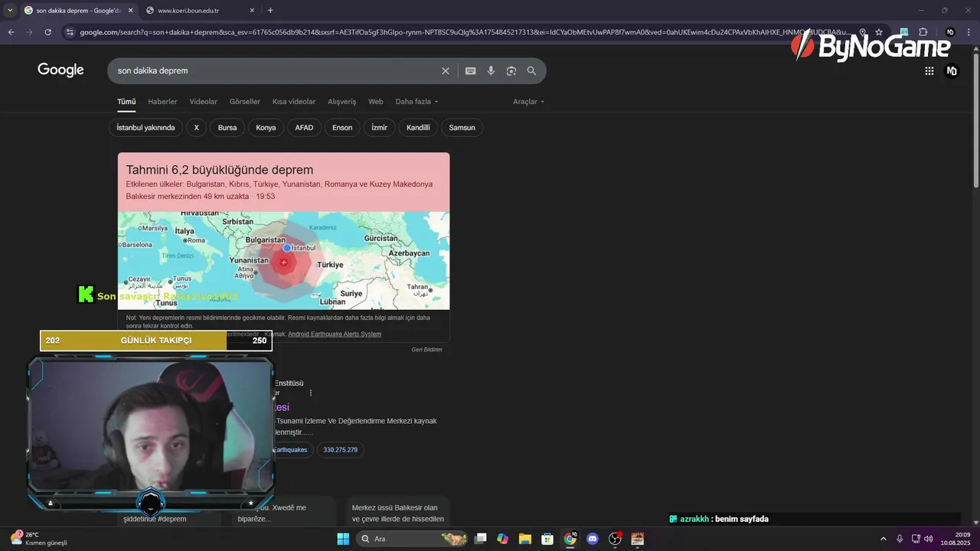Viewport: 980px width, 551px height.
Task: Select the İzmir filter chip
Action: point(380,128)
